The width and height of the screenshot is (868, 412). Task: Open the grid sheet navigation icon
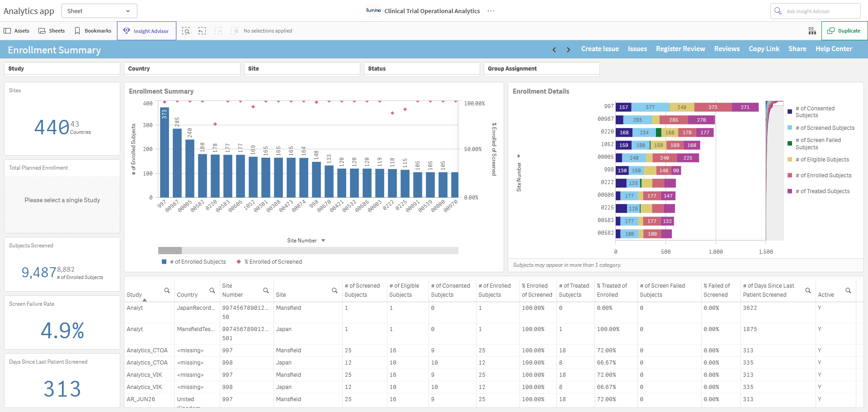pyautogui.click(x=812, y=31)
